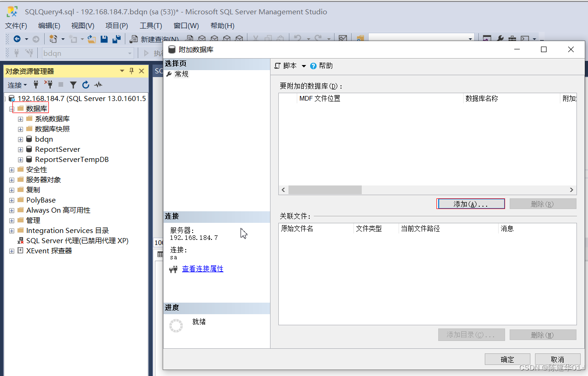This screenshot has height=376, width=588.
Task: Expand the PolyBase node
Action: tap(12, 200)
